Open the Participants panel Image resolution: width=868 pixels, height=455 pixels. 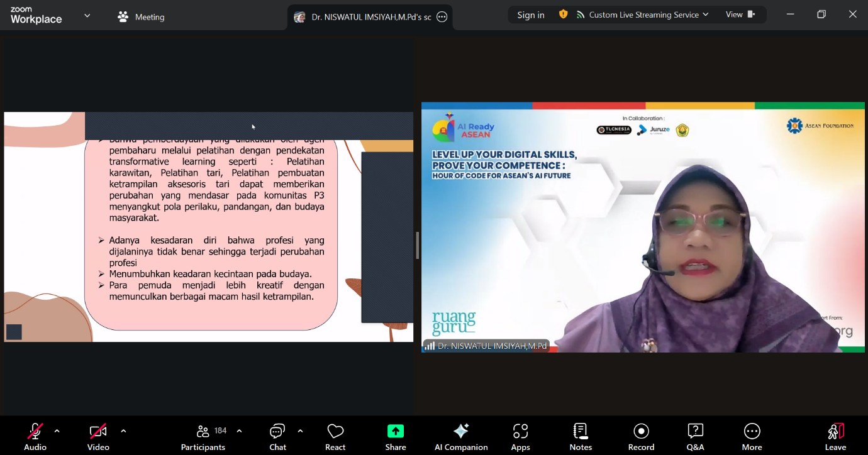[203, 437]
